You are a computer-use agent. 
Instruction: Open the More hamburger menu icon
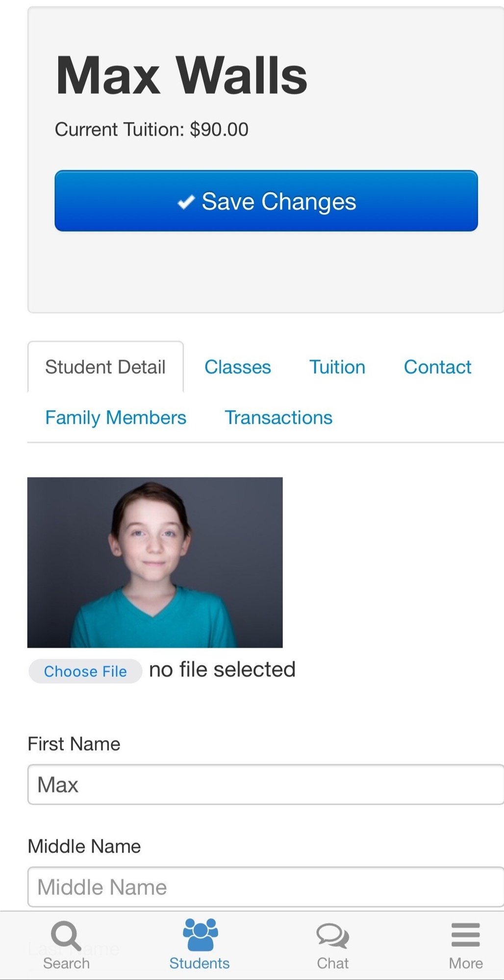466,935
